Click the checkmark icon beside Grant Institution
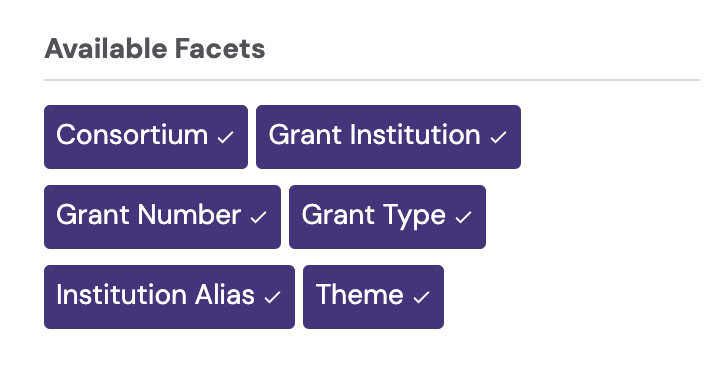The height and width of the screenshot is (366, 722). point(498,137)
